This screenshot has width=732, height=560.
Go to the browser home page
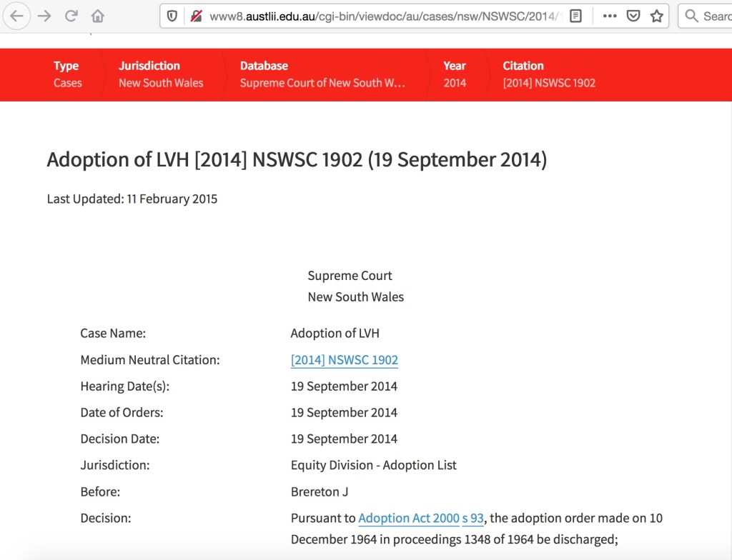click(x=98, y=16)
